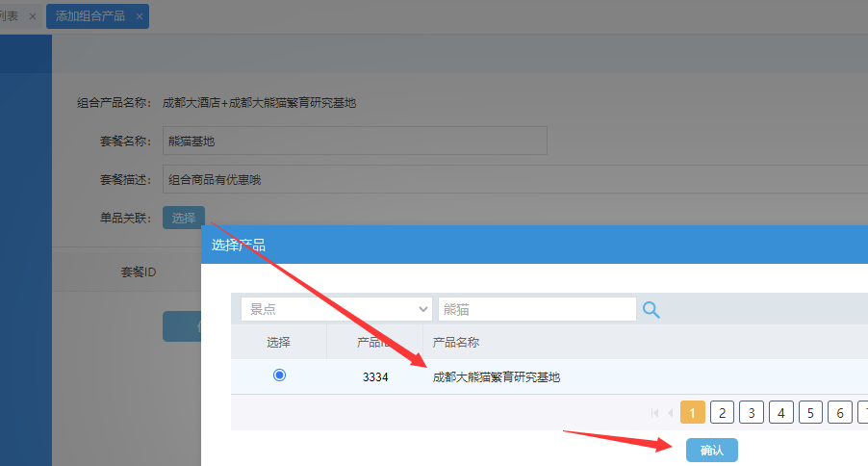This screenshot has height=466, width=868.
Task: Select radio button for product 3334
Action: (x=279, y=375)
